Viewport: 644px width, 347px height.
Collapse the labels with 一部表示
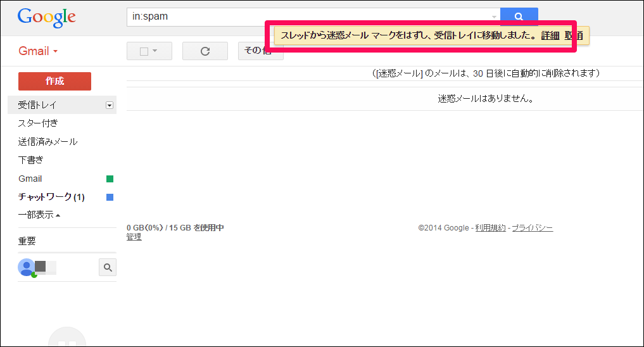[39, 215]
